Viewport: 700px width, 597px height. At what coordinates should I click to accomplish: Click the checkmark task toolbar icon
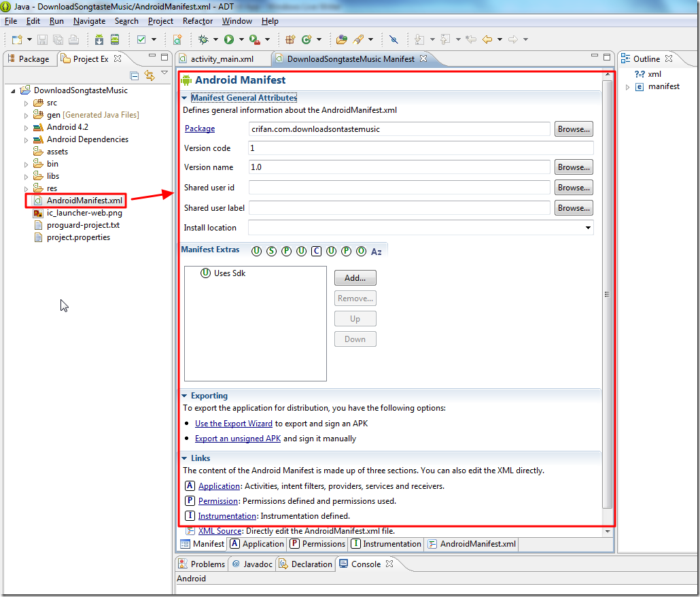click(x=141, y=39)
